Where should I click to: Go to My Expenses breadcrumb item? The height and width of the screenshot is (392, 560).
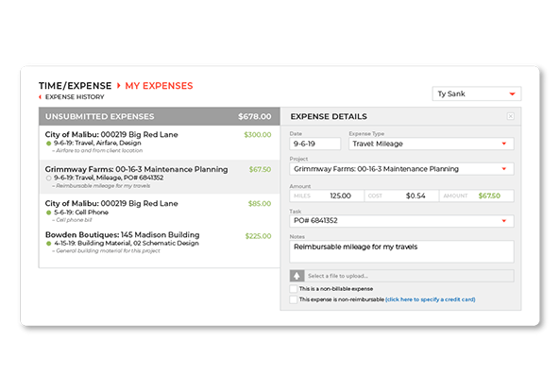[159, 86]
